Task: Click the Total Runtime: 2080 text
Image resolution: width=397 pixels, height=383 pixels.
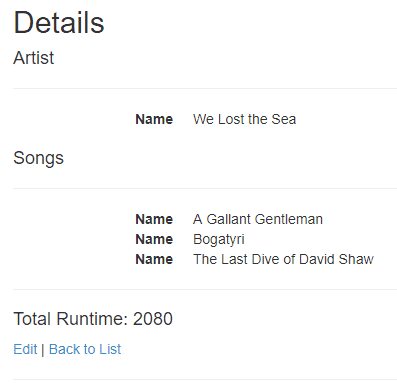Action: coord(93,319)
